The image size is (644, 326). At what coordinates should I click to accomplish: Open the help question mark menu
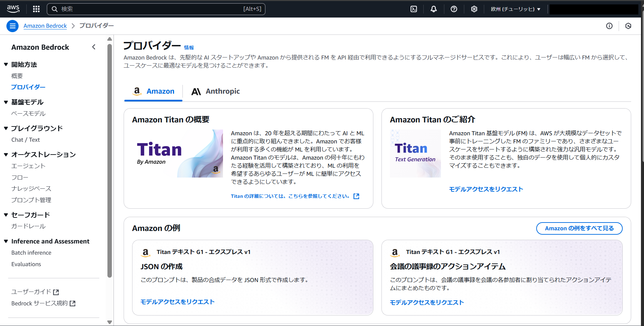click(454, 9)
